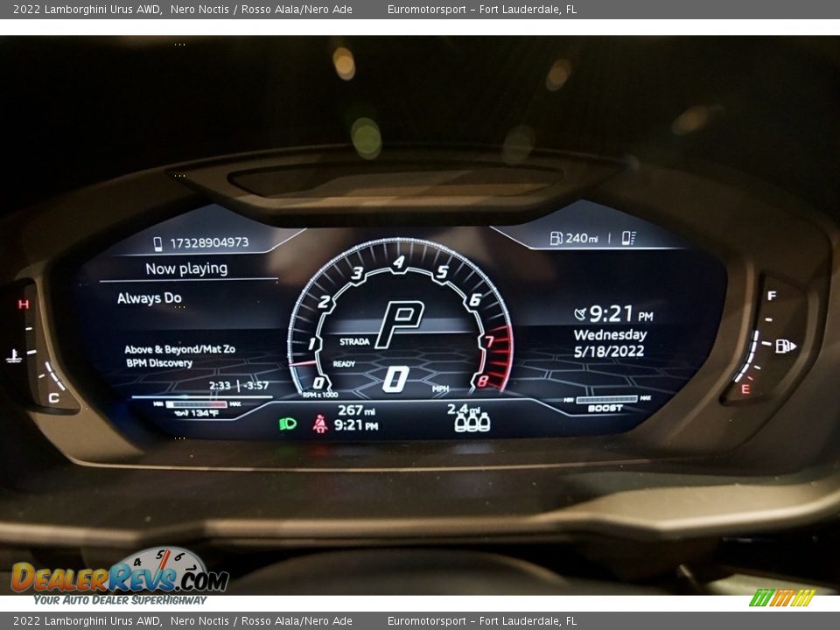
Task: Select the seat occupancy icons near 2.4 mi
Action: pyautogui.click(x=473, y=422)
